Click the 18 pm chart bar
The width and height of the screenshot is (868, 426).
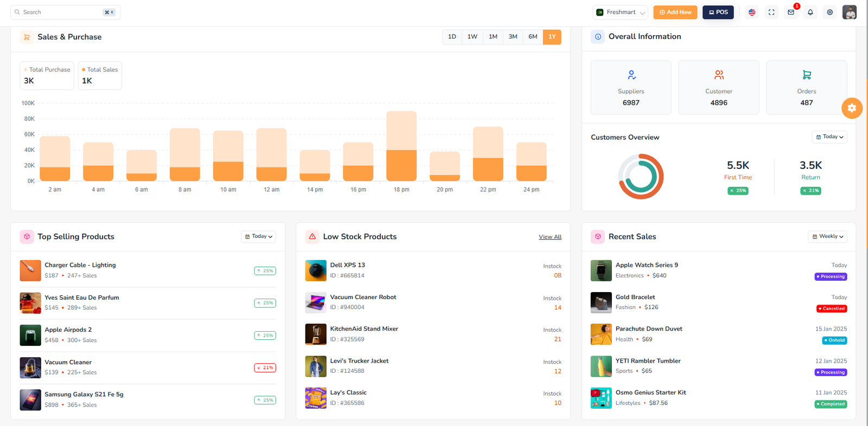pos(401,146)
